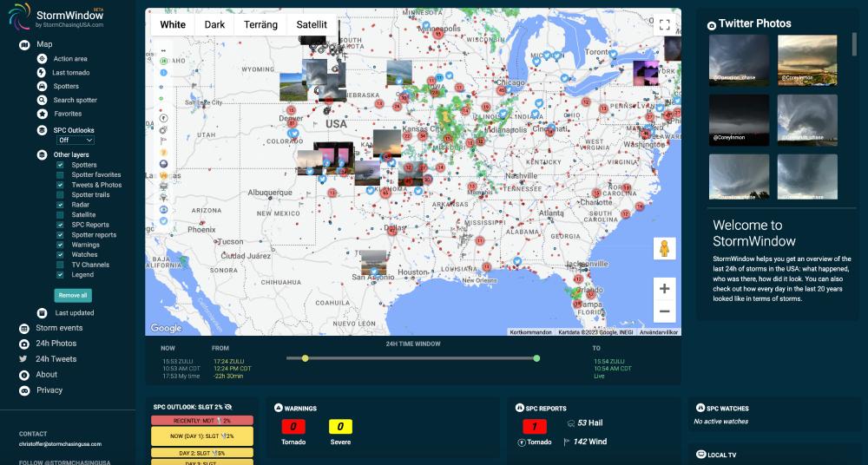Image resolution: width=868 pixels, height=465 pixels.
Task: Click the Twitter bird icon in map legend
Action: tap(163, 221)
